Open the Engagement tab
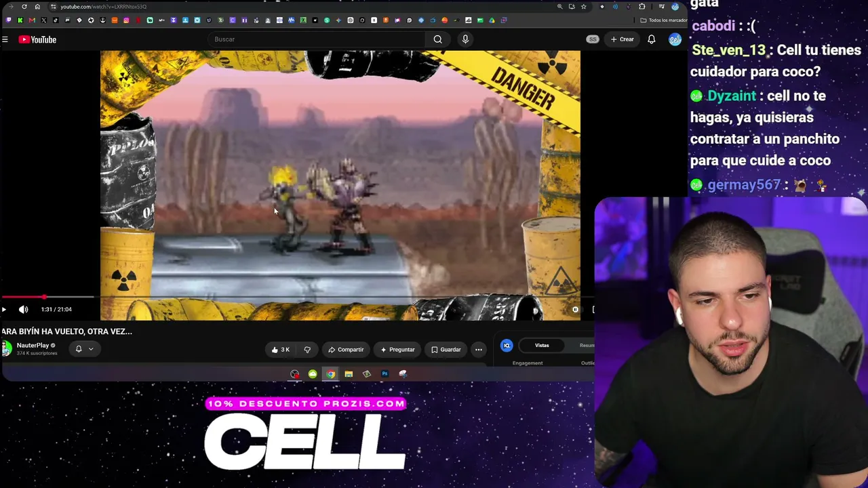The image size is (868, 488). click(528, 363)
